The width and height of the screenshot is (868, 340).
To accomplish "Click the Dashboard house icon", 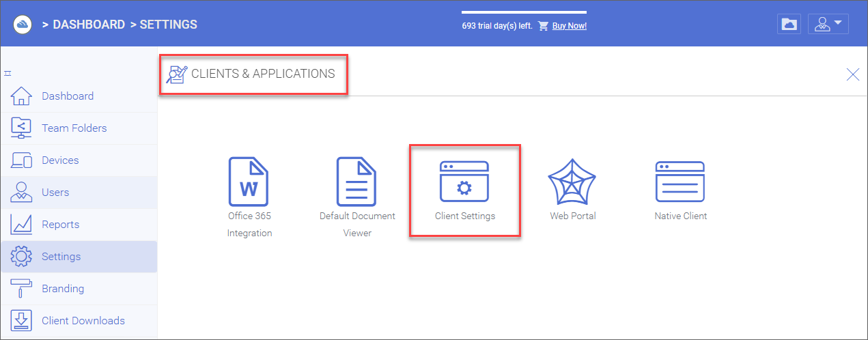I will 22,96.
